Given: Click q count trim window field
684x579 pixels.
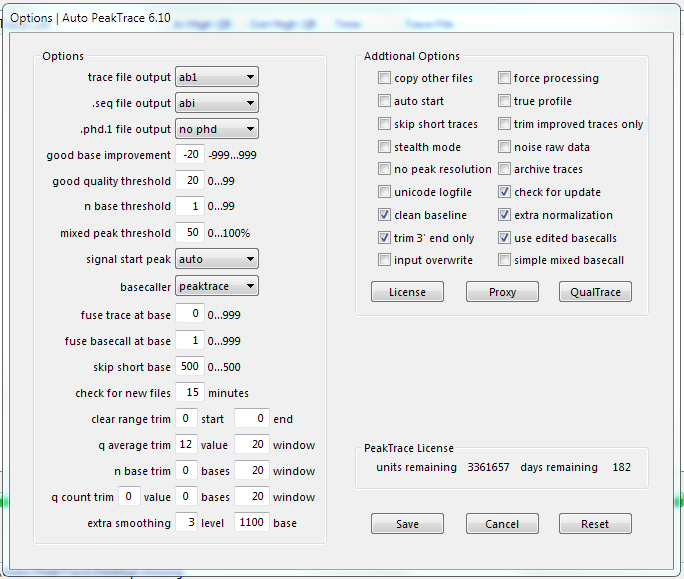Looking at the screenshot, I should pos(252,496).
